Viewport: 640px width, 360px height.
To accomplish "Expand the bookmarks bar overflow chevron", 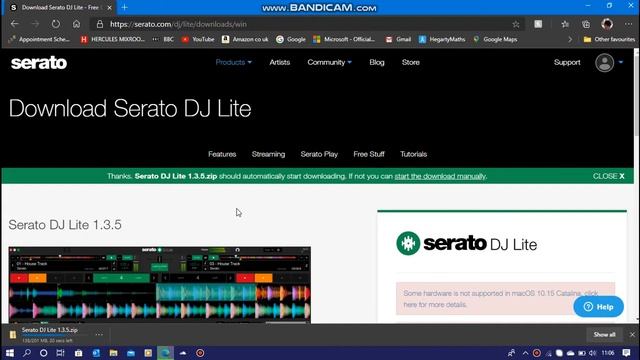I will click(570, 40).
